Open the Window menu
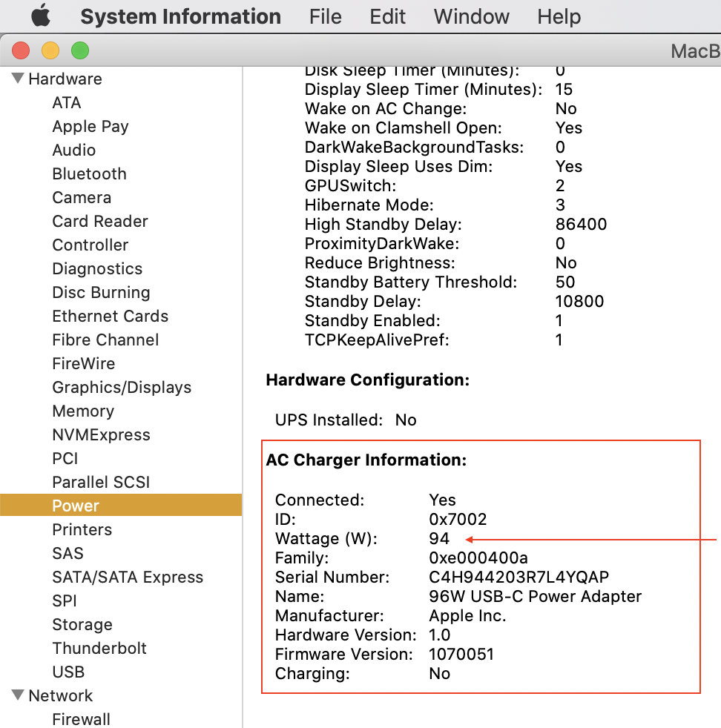Viewport: 721px width, 728px height. 472,16
